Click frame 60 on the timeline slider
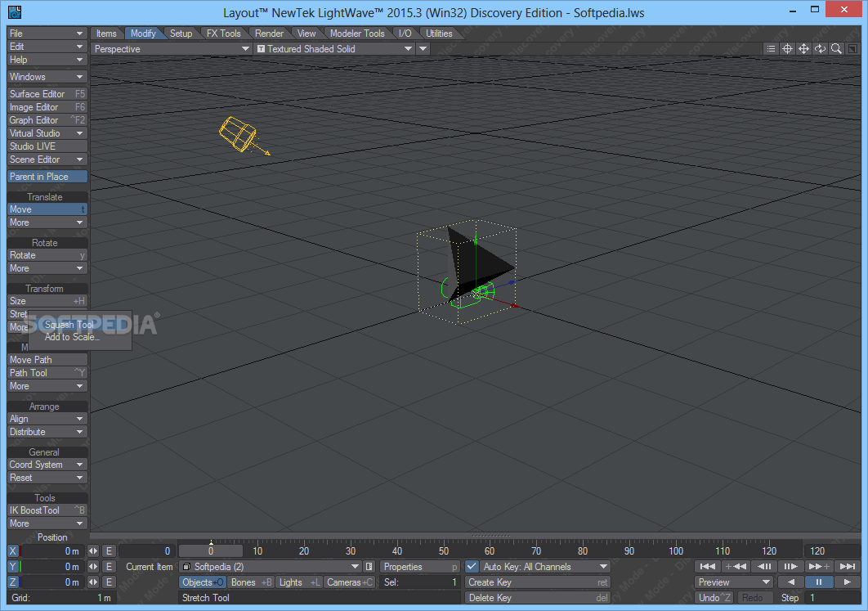 pos(490,551)
